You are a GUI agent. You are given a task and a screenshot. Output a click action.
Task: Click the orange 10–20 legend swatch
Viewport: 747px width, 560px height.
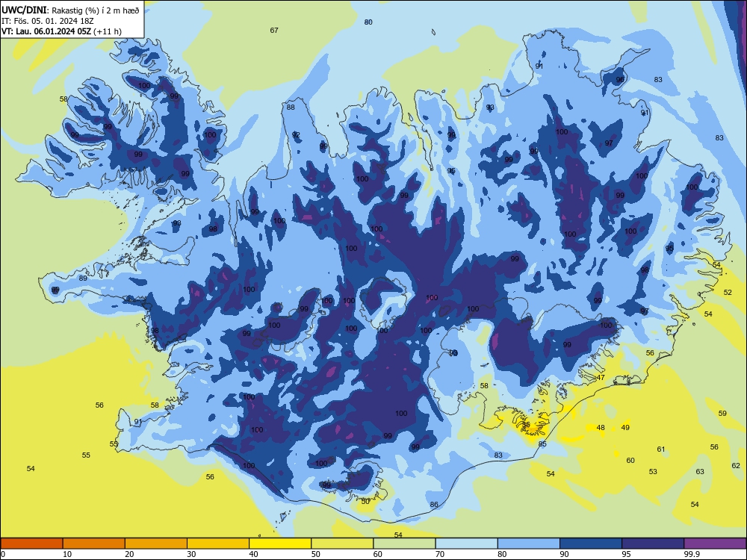click(94, 544)
